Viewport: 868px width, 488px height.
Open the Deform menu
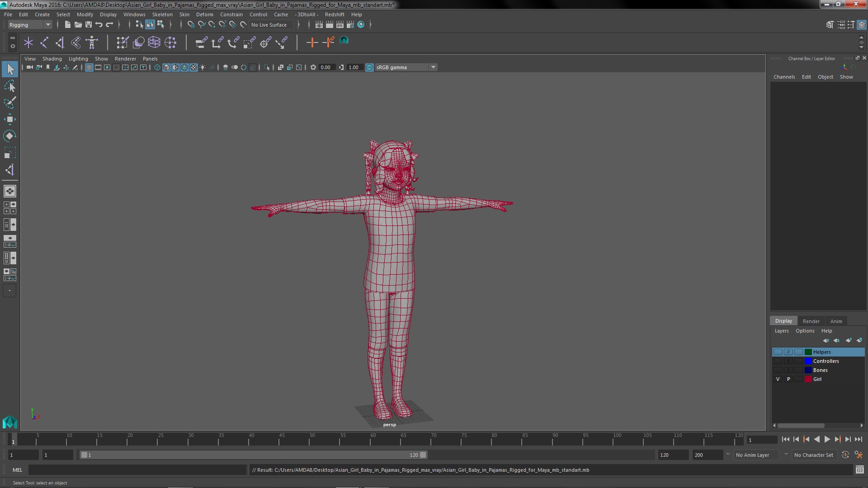point(204,14)
